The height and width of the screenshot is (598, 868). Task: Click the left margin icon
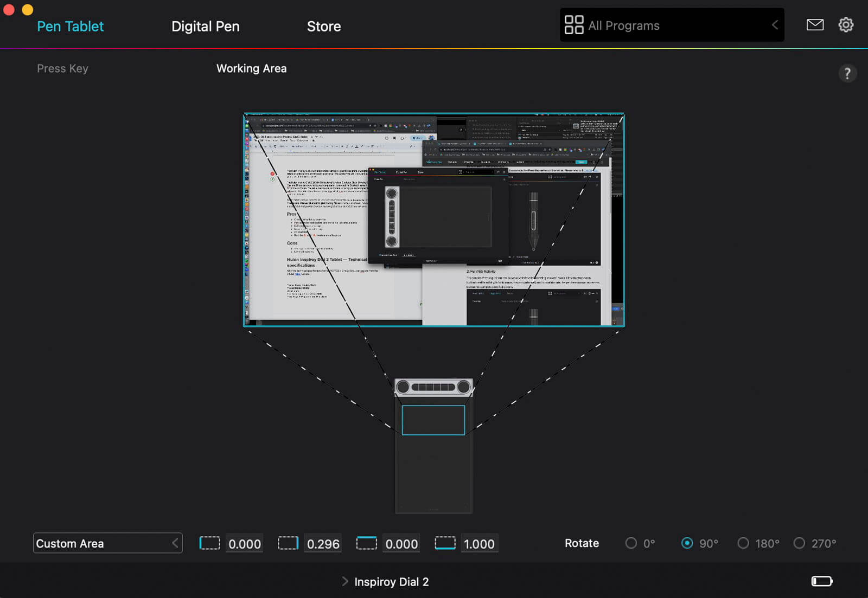(209, 543)
